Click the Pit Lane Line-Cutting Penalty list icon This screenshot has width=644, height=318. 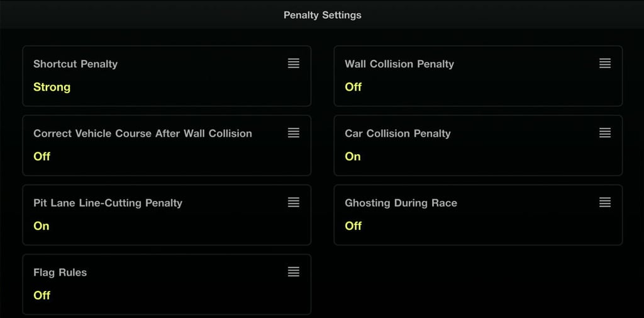click(x=294, y=202)
